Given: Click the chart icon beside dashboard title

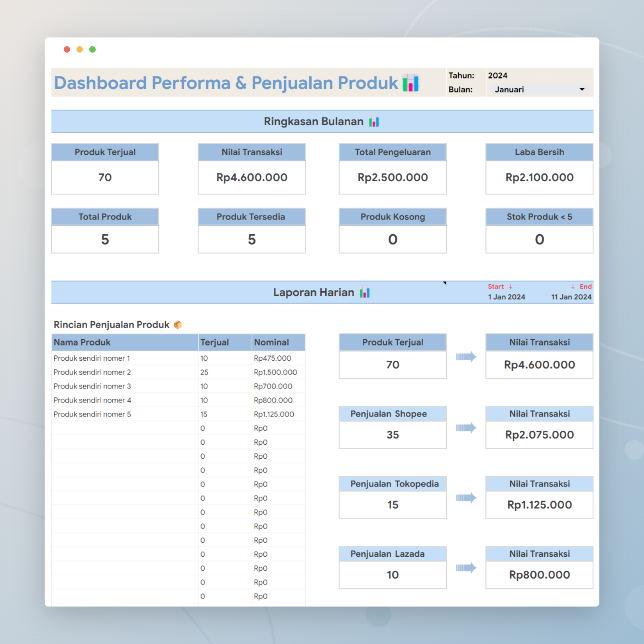Looking at the screenshot, I should pos(410,83).
